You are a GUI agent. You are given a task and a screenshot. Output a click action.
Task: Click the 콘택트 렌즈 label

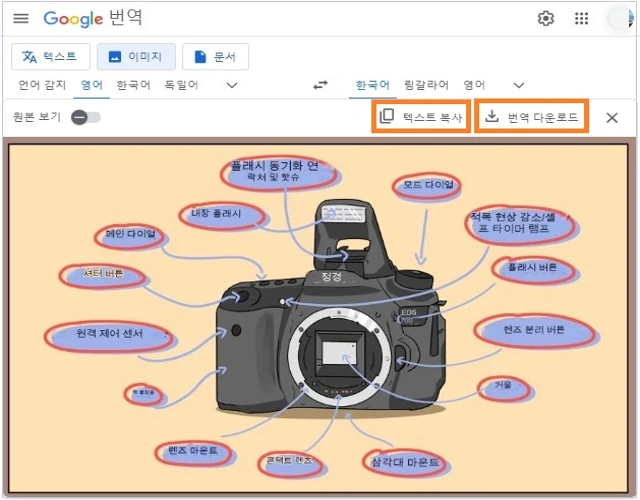pos(289,461)
